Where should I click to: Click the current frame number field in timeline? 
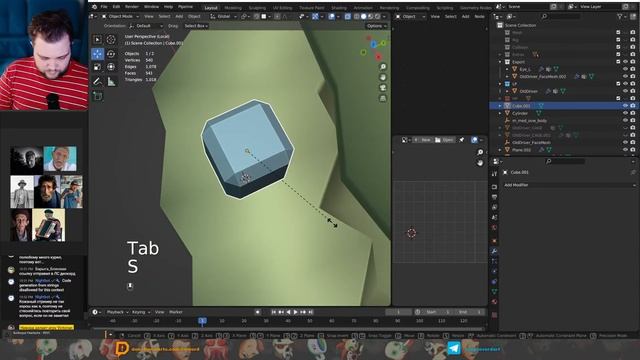click(398, 312)
